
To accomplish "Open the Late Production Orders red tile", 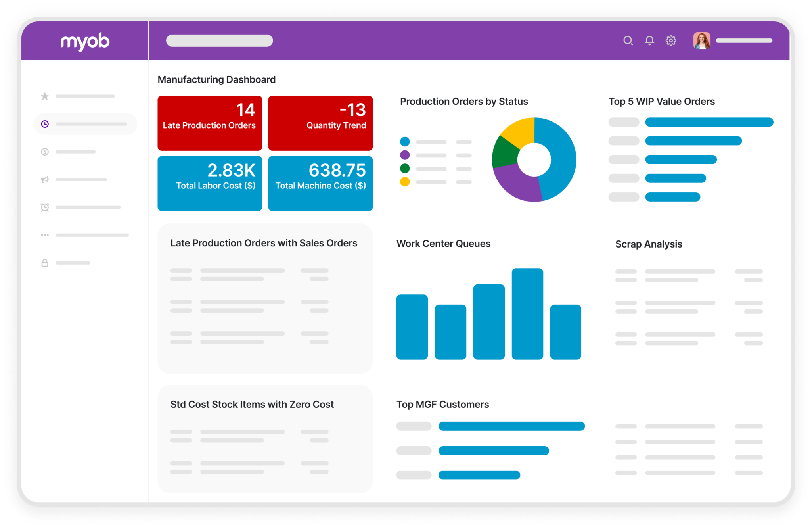I will [210, 123].
